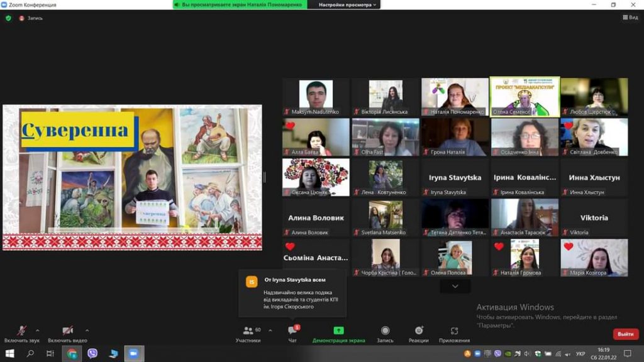644x362 pixels.
Task: Open the Participants panel icon
Action: 248,331
